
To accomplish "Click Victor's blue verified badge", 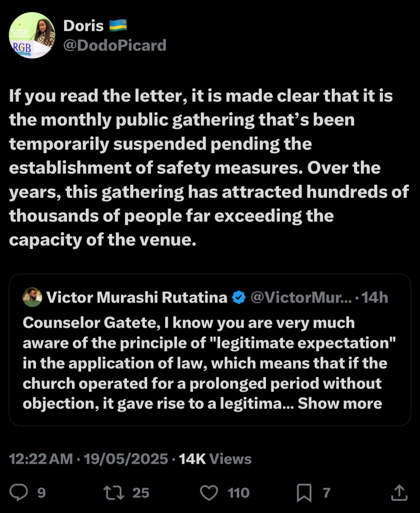I will (238, 298).
